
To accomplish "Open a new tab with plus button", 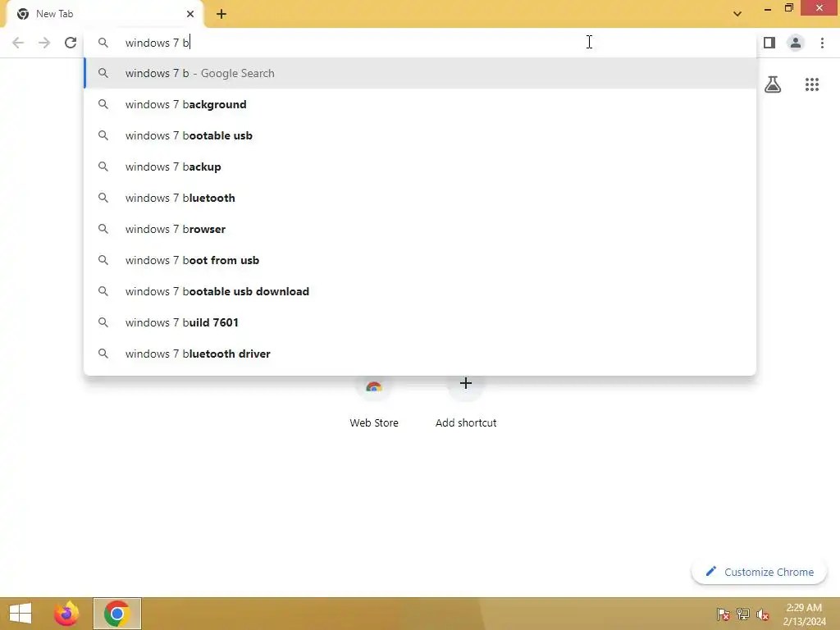I will point(221,14).
